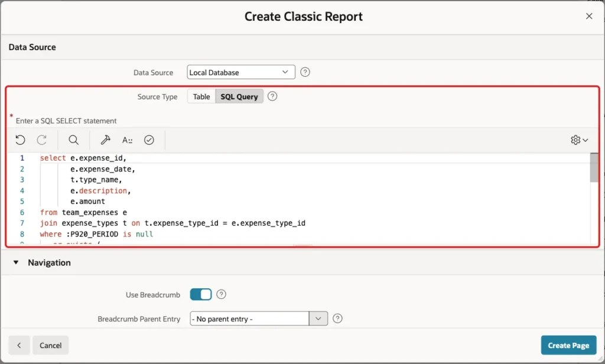This screenshot has height=364, width=605.
Task: Open the Data Source Local Database dropdown
Action: coord(241,72)
